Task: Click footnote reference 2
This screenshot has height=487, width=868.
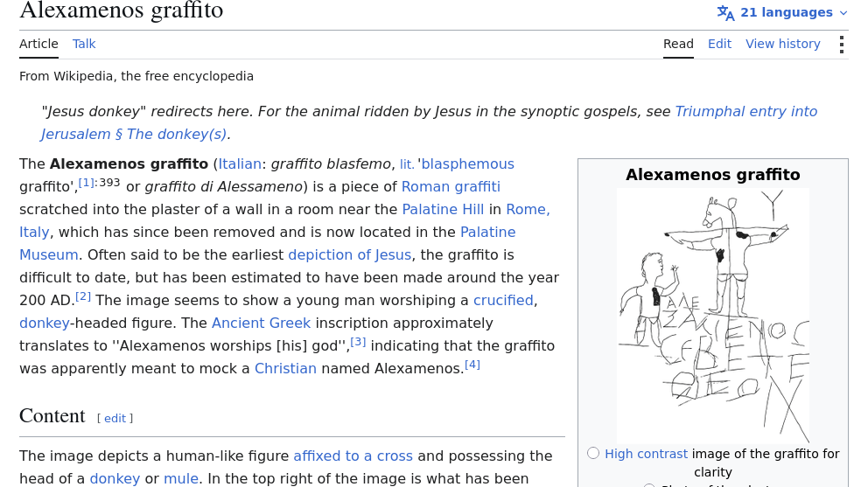Action: (83, 296)
